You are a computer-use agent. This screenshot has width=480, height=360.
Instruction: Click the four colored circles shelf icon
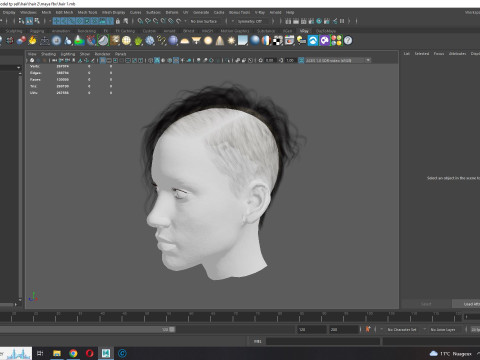pyautogui.click(x=336, y=41)
